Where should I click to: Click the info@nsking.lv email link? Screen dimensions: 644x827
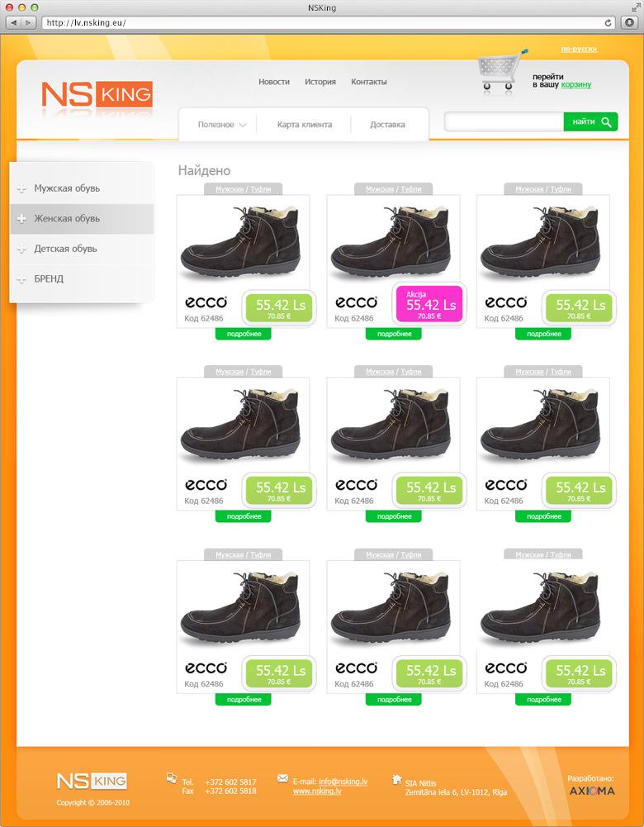(x=343, y=782)
